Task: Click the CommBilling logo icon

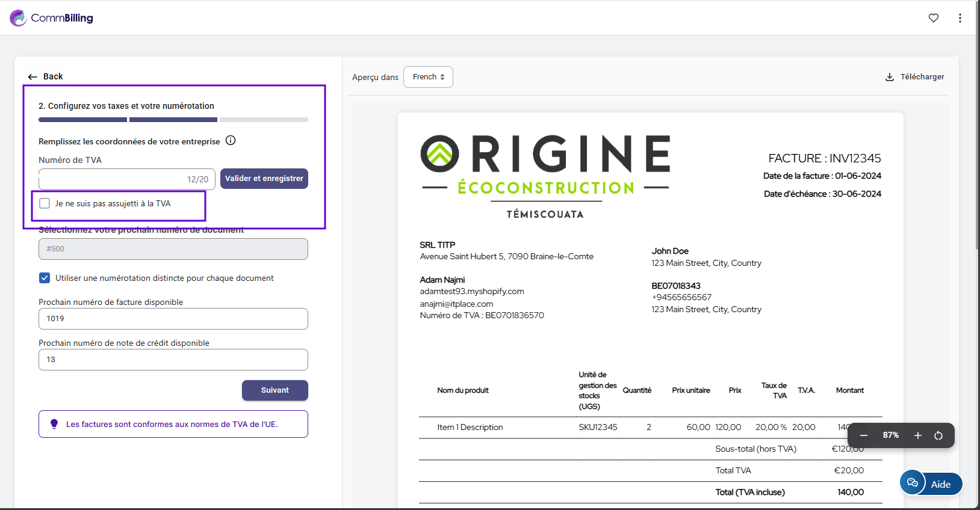Action: click(18, 18)
